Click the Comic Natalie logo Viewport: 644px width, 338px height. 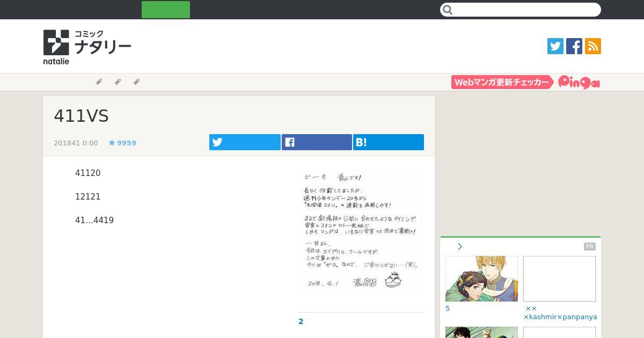click(87, 47)
